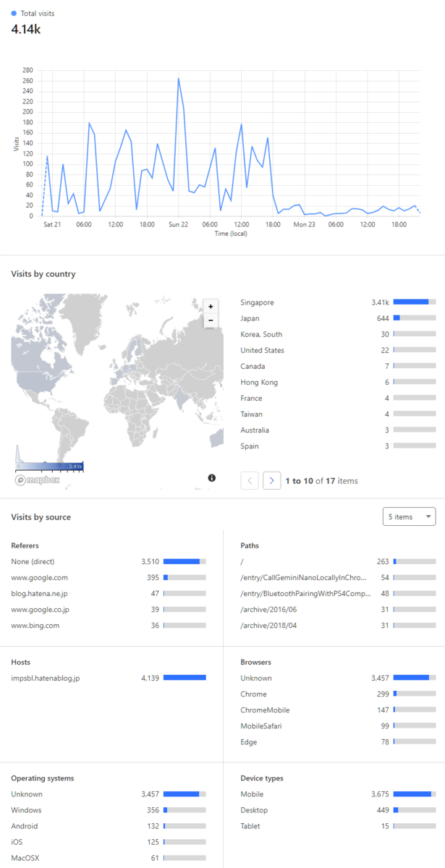445x868 pixels.
Task: Go to next page of countries
Action: [x=272, y=480]
